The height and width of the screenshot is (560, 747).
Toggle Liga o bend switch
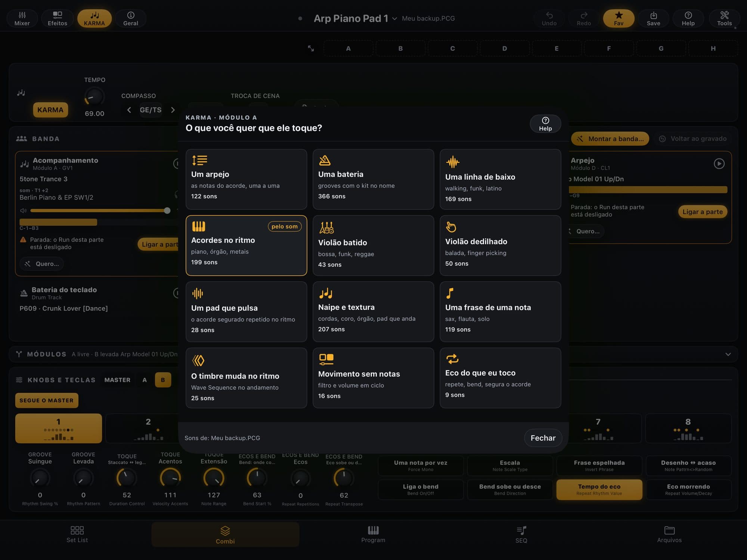421,489
